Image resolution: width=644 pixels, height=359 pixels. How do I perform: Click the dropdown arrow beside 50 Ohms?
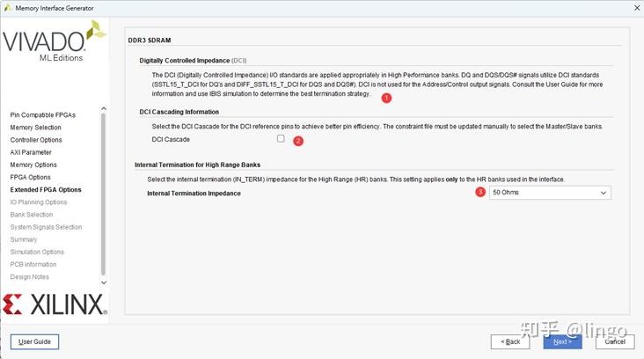click(604, 193)
